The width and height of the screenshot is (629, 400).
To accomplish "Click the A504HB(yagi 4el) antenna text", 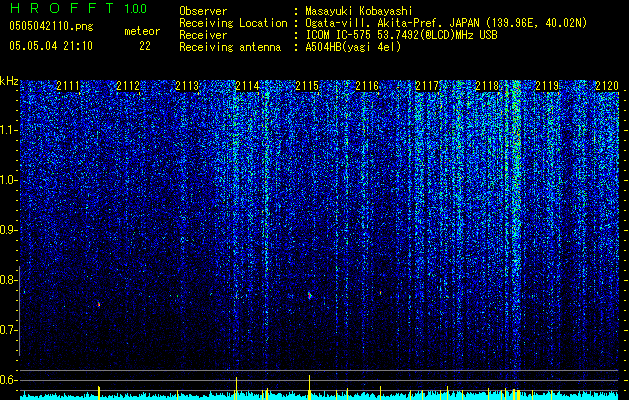I will 353,47.
